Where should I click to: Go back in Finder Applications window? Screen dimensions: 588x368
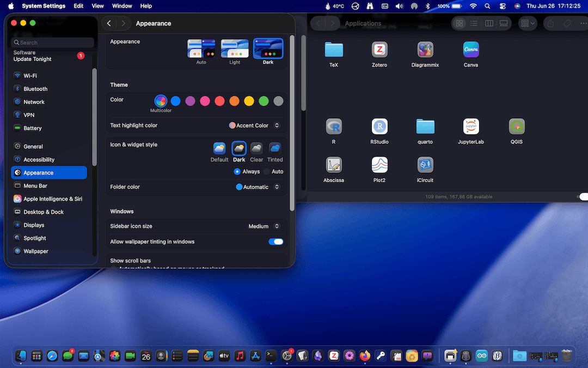(x=318, y=23)
